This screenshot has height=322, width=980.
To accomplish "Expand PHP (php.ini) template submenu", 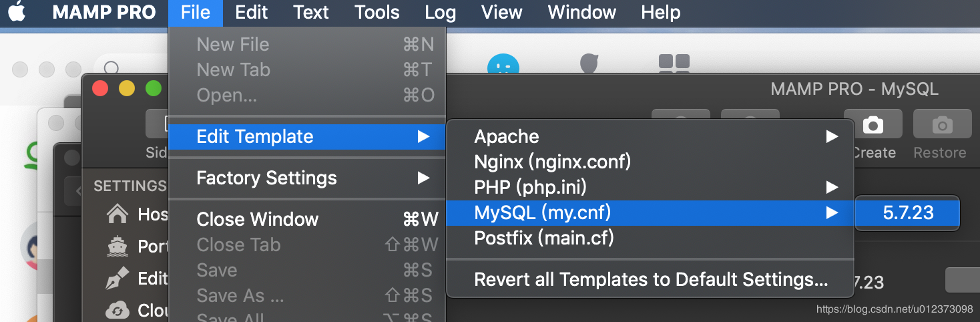I will tap(650, 188).
